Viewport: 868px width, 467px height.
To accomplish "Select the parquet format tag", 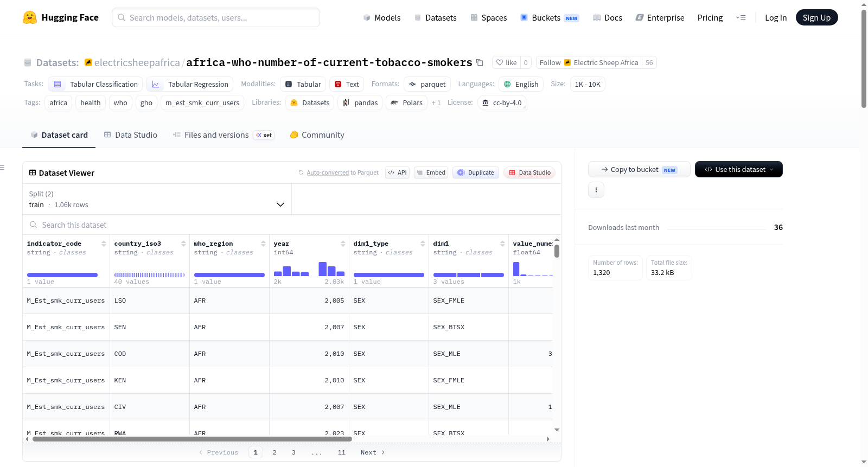I will (x=427, y=84).
